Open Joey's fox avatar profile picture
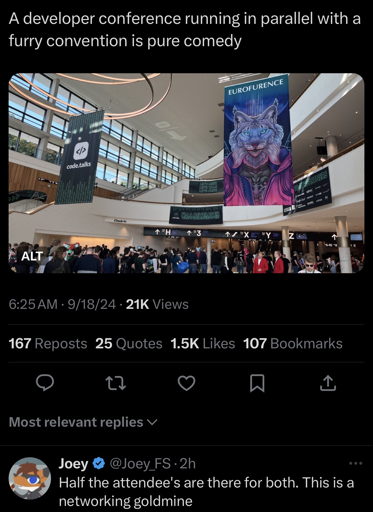373x512 pixels. [30, 478]
